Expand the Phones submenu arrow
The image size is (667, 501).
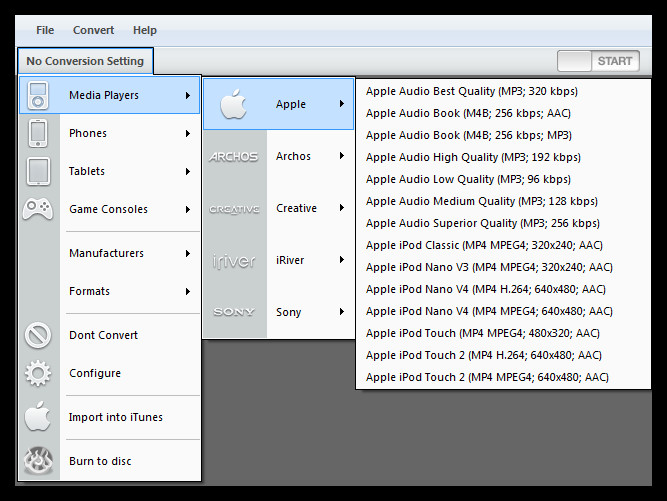point(188,134)
